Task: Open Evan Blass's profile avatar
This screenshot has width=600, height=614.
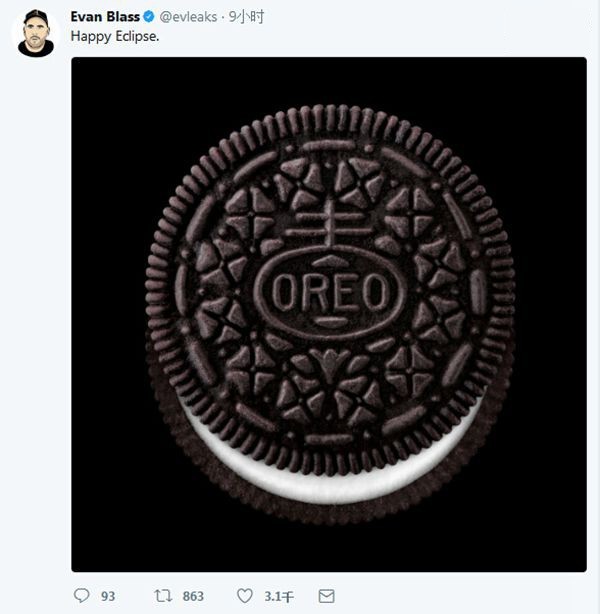Action: (x=36, y=33)
